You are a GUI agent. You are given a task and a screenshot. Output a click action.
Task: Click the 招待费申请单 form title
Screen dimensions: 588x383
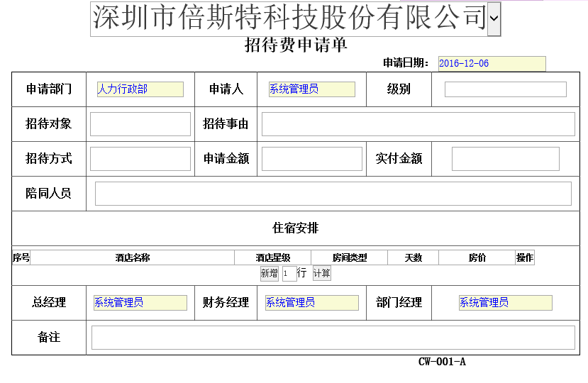(x=296, y=45)
